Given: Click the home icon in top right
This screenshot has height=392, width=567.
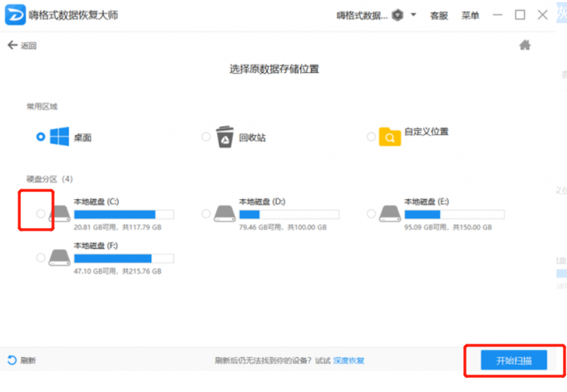Looking at the screenshot, I should 524,46.
